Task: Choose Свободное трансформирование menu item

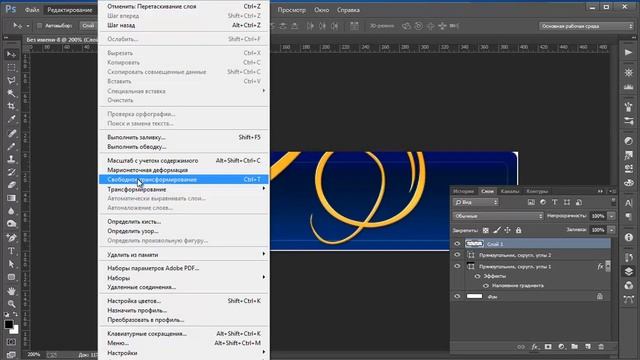Action: tap(184, 180)
